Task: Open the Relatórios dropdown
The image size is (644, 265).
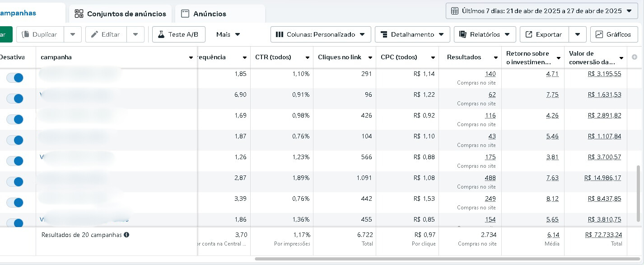Action: pyautogui.click(x=485, y=34)
